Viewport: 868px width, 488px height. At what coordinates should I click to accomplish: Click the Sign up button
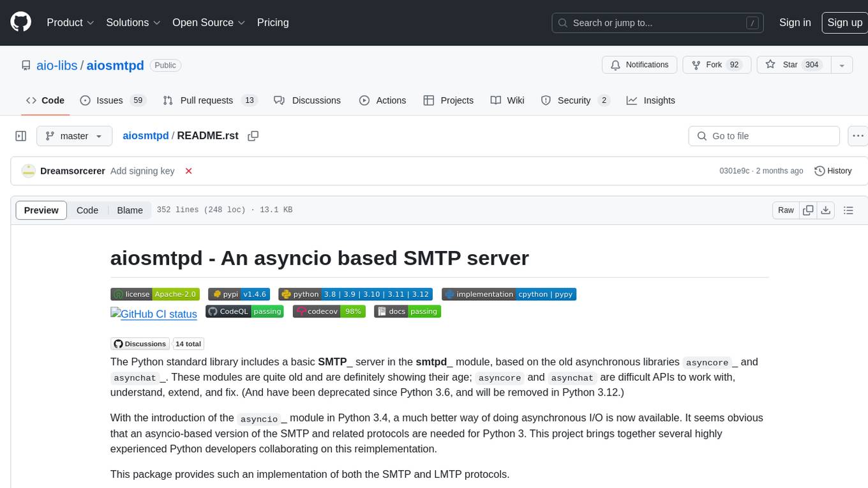coord(844,22)
